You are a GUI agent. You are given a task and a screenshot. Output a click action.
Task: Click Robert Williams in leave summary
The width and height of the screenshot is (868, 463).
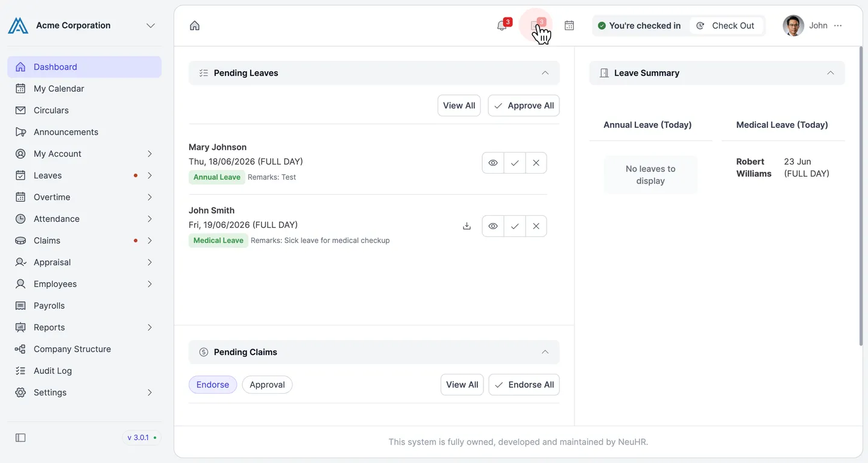tap(753, 168)
